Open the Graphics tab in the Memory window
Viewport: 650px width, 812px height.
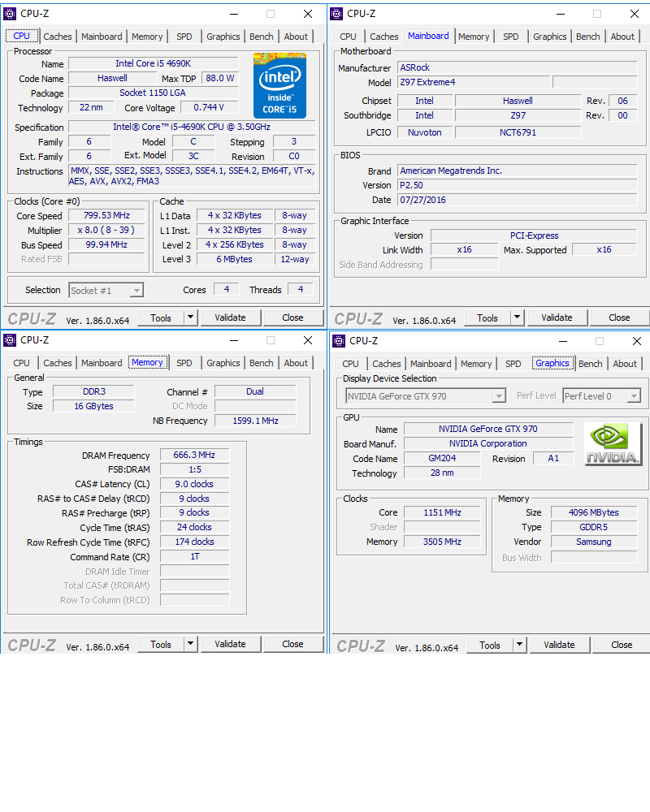(x=223, y=363)
